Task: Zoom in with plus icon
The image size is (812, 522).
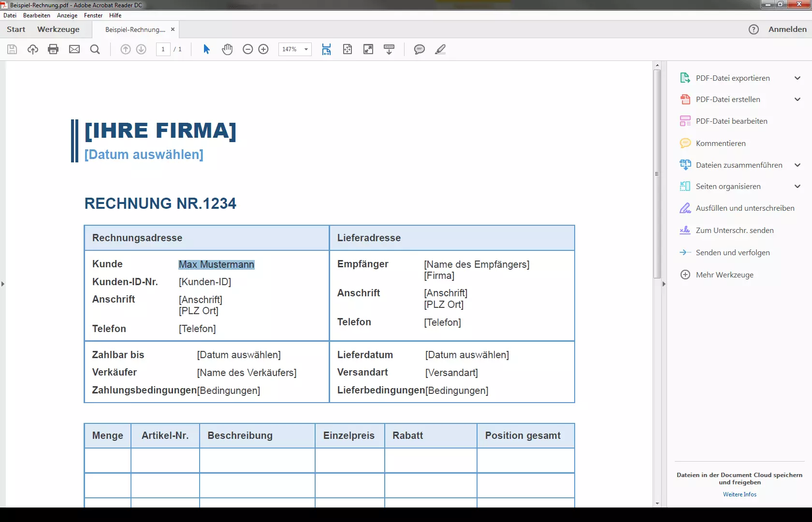Action: 263,49
